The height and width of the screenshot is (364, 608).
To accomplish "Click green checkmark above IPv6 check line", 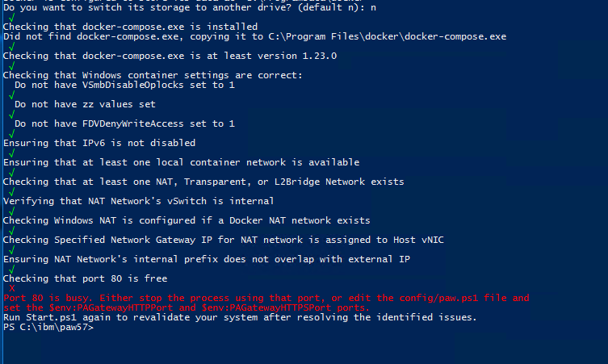I will [x=11, y=134].
